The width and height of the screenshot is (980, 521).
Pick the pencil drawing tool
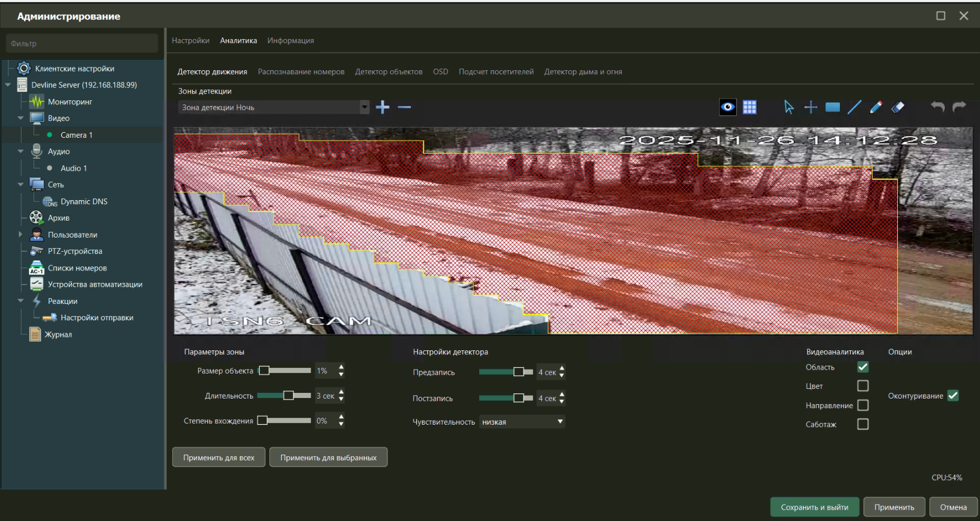pyautogui.click(x=876, y=107)
